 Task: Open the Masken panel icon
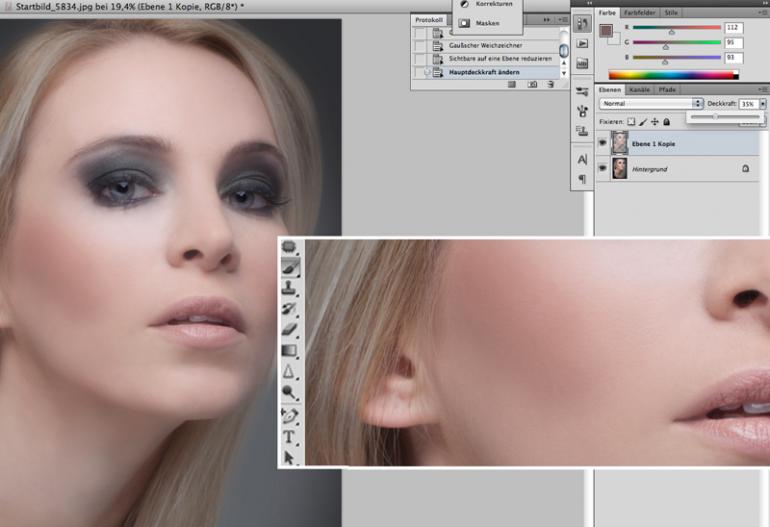point(464,23)
